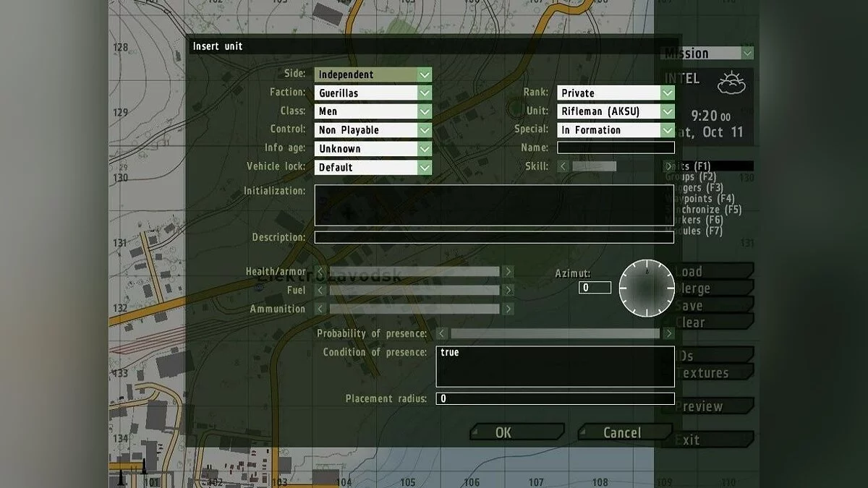The width and height of the screenshot is (868, 488).
Task: Select the Units (F1) mode
Action: (x=707, y=166)
